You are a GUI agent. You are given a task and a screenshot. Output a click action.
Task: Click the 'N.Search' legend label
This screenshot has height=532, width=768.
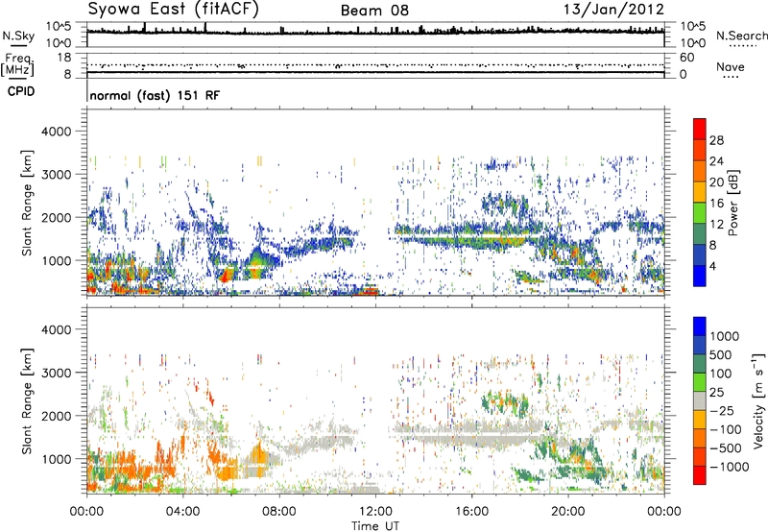click(x=741, y=36)
